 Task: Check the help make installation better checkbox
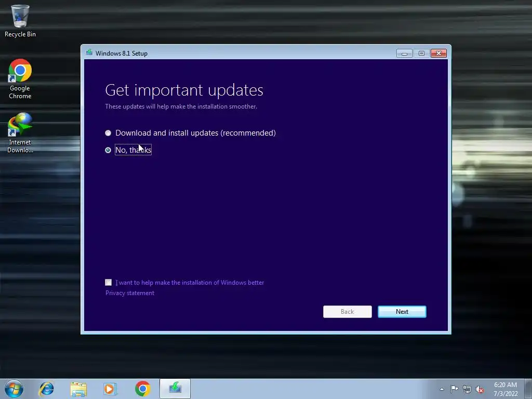[108, 282]
